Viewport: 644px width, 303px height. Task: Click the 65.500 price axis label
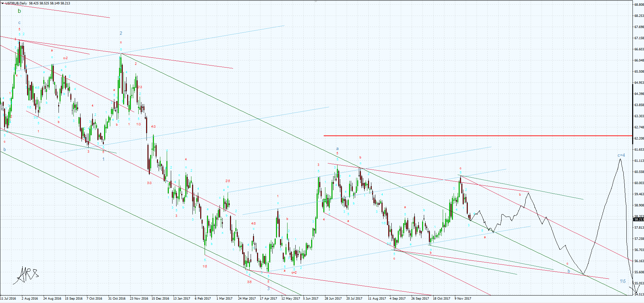click(639, 72)
